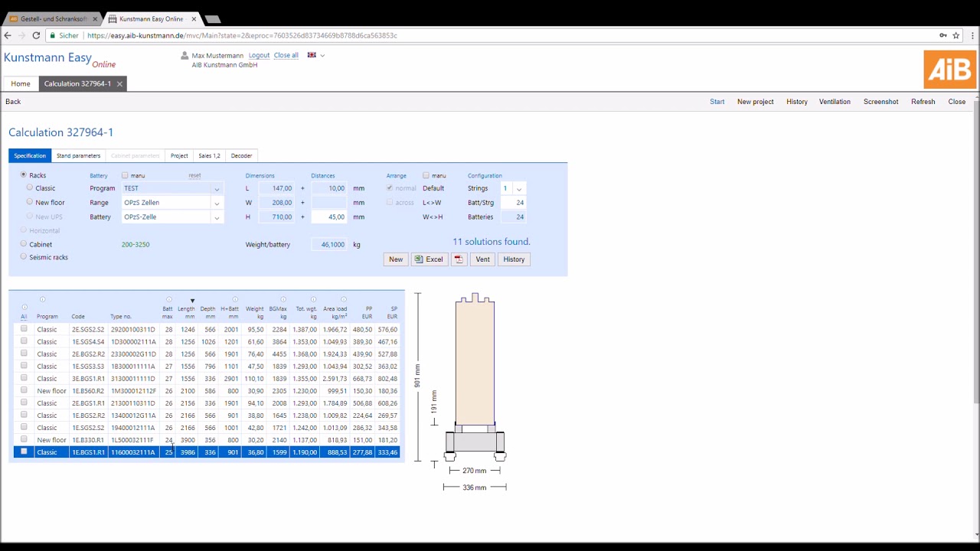Image resolution: width=980 pixels, height=551 pixels.
Task: Switch to the Stand parameters tab
Action: point(78,155)
